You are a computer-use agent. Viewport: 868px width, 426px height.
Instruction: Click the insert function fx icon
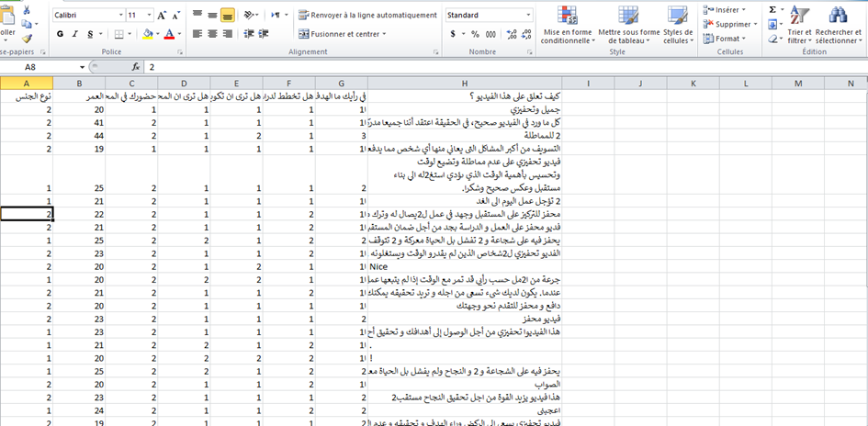(x=136, y=67)
